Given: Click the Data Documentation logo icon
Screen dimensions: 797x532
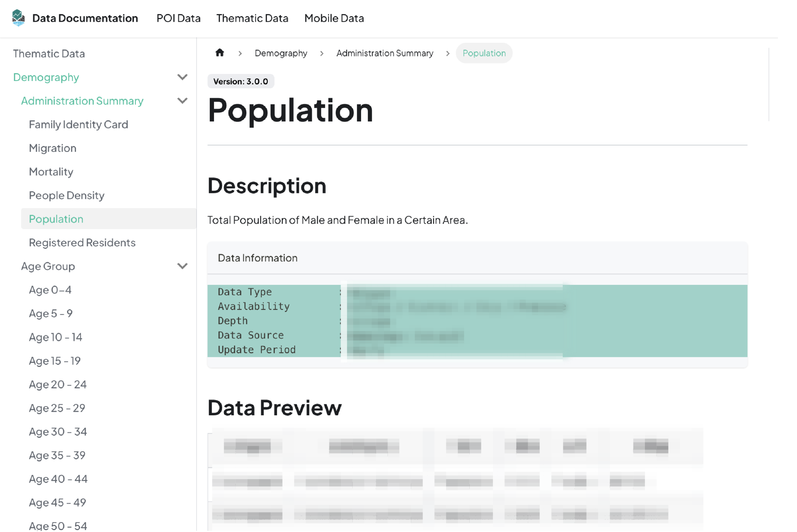Looking at the screenshot, I should (18, 18).
